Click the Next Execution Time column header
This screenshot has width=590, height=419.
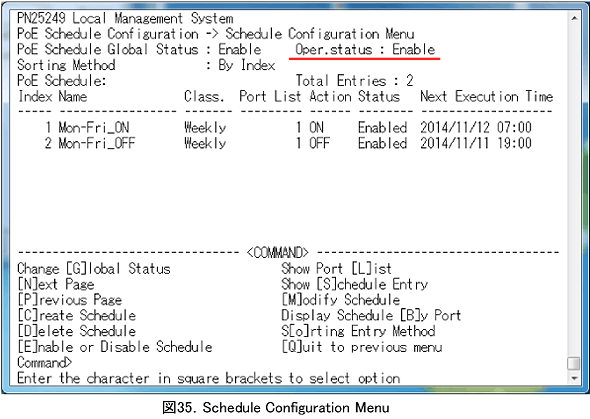[x=487, y=97]
